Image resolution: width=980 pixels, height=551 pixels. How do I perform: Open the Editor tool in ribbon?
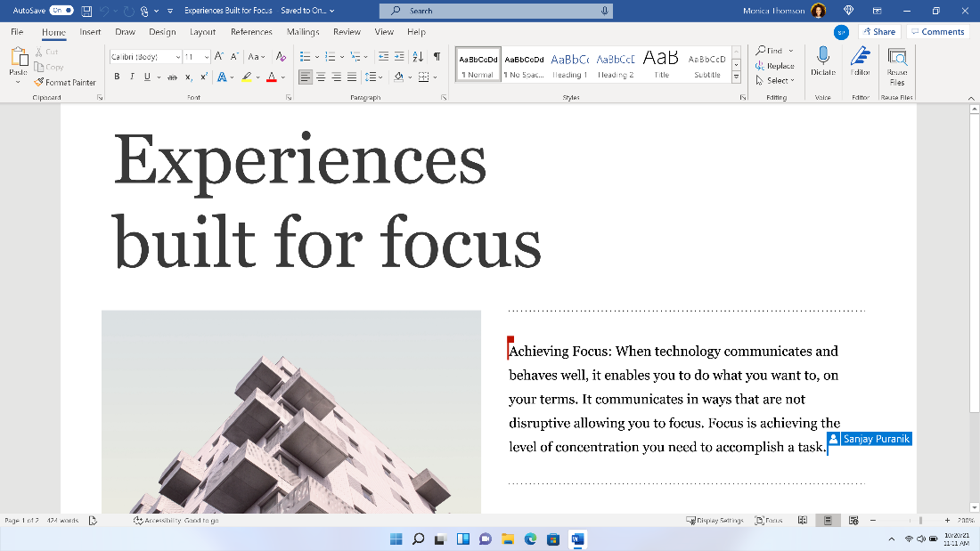coord(860,55)
